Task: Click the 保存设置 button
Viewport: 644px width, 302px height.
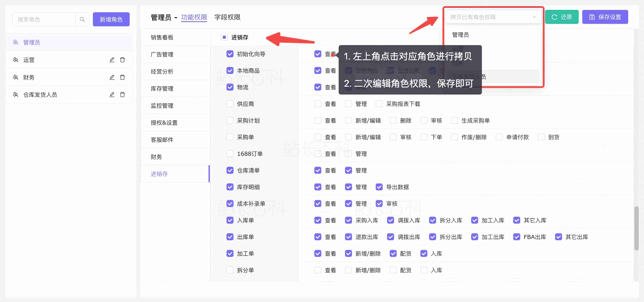Action: pos(605,17)
